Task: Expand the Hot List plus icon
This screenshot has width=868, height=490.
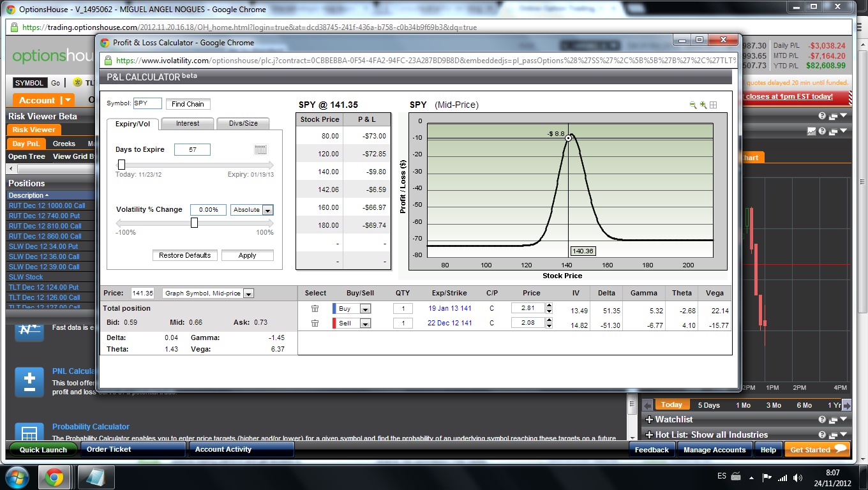Action: (649, 435)
